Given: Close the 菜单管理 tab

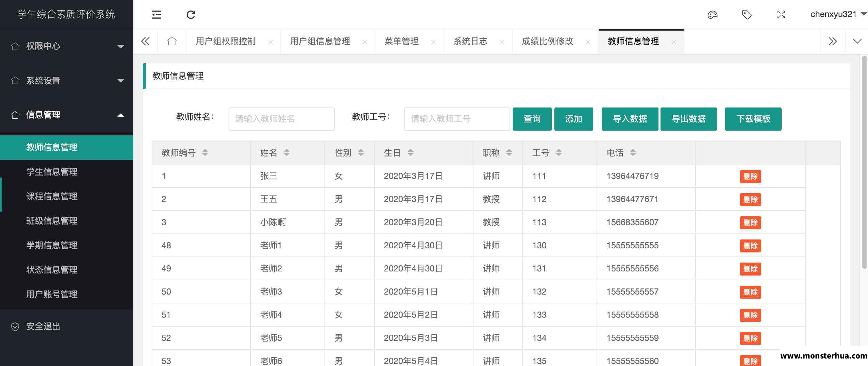Looking at the screenshot, I should [433, 42].
